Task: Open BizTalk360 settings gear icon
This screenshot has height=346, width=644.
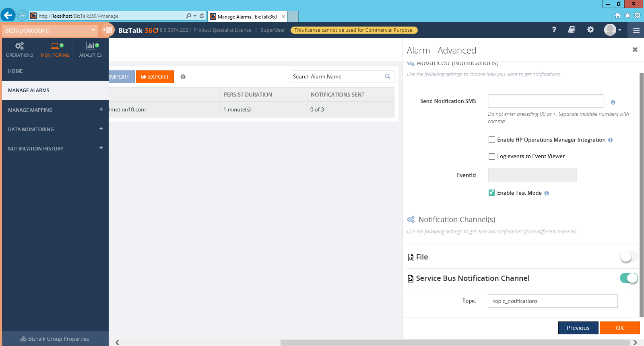Action: (x=590, y=30)
